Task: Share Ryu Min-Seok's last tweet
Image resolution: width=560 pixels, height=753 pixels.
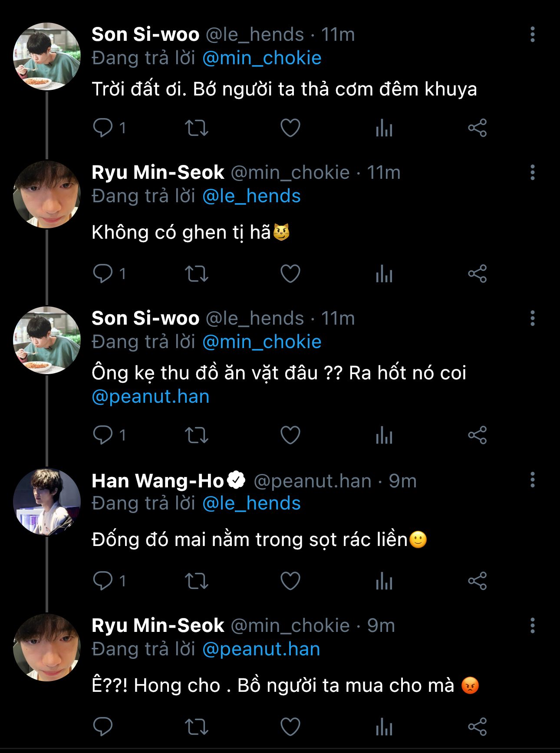Action: point(477,727)
